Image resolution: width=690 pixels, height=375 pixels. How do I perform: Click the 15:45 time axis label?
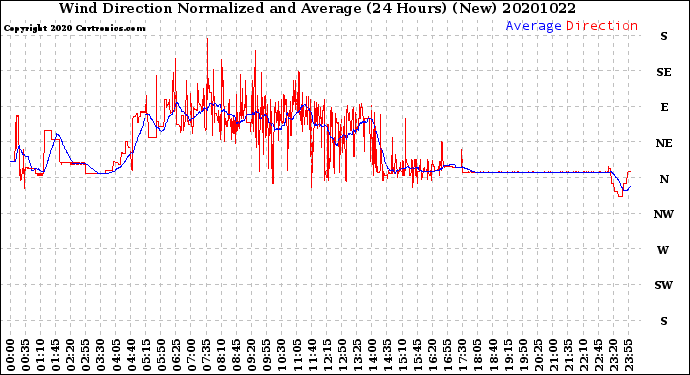tap(418, 355)
